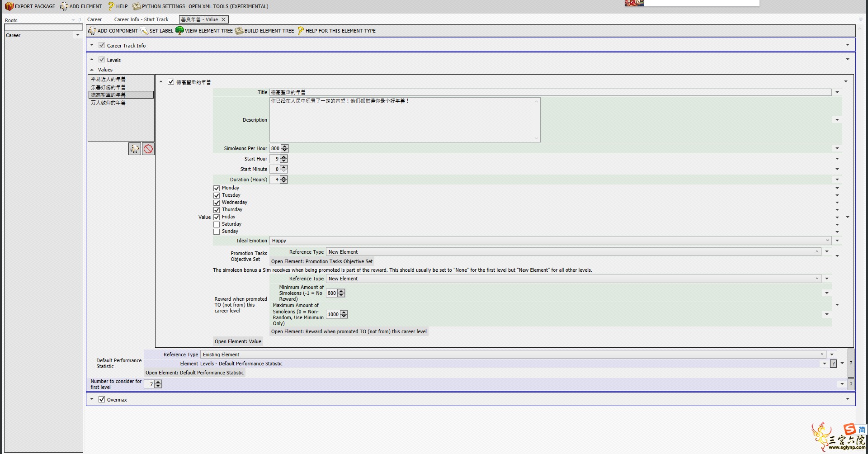Viewport: 868px width, 454px height.
Task: Open the Career dropdown in Roots panel
Action: point(78,35)
